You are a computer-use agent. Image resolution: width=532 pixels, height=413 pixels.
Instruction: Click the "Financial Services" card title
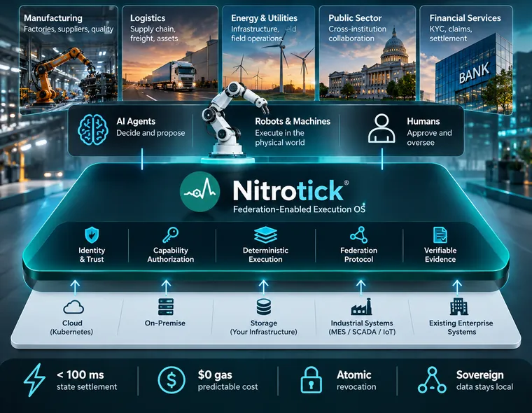(465, 18)
